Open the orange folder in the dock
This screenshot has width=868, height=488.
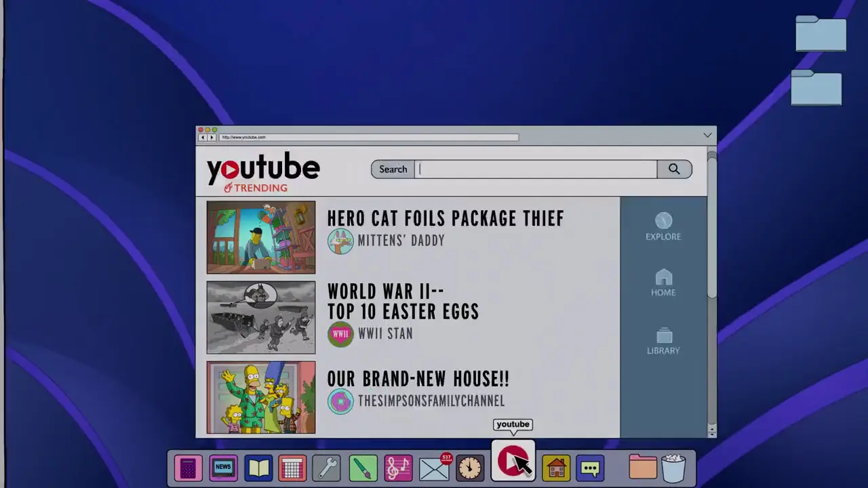(642, 467)
